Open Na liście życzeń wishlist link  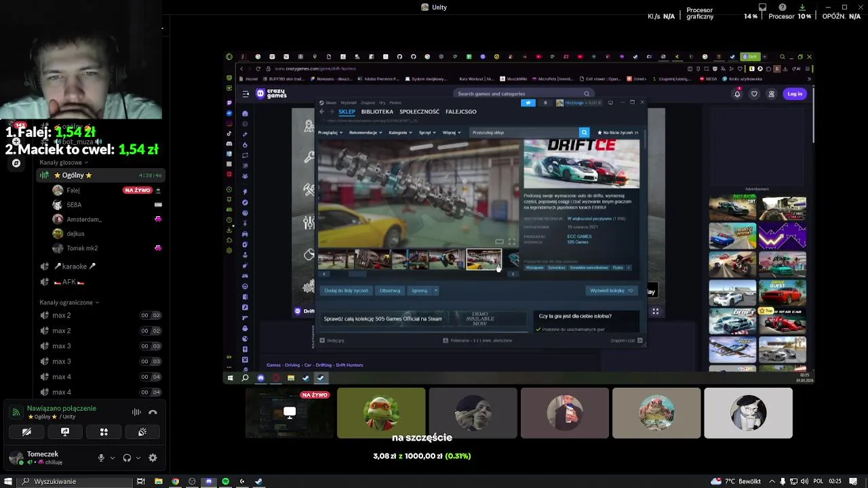(x=617, y=133)
